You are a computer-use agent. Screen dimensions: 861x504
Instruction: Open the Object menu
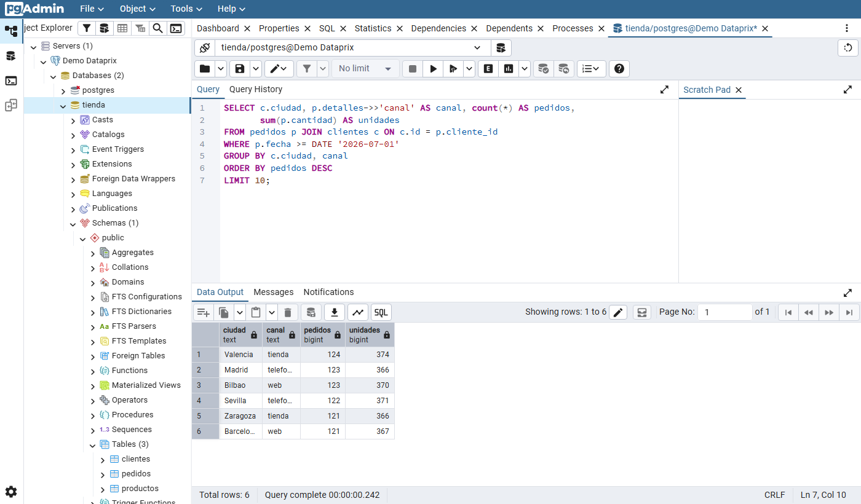[138, 9]
